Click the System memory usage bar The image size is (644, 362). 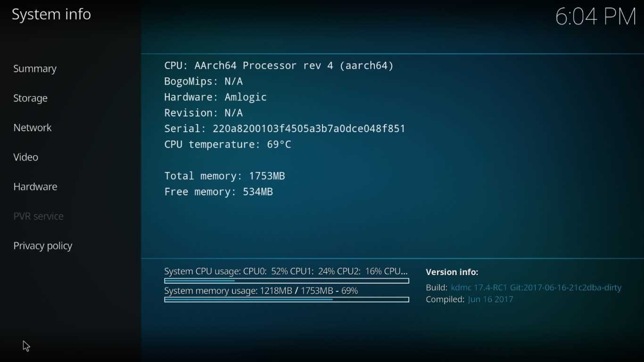287,300
